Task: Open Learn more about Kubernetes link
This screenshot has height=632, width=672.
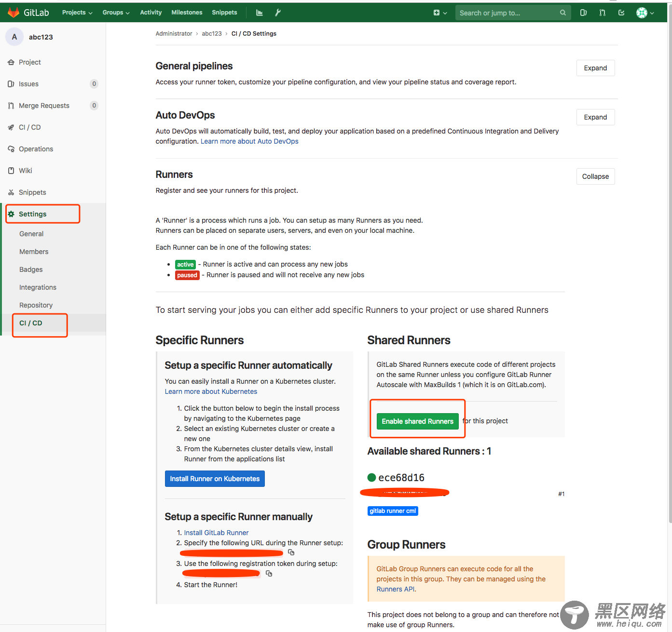Action: 211,391
